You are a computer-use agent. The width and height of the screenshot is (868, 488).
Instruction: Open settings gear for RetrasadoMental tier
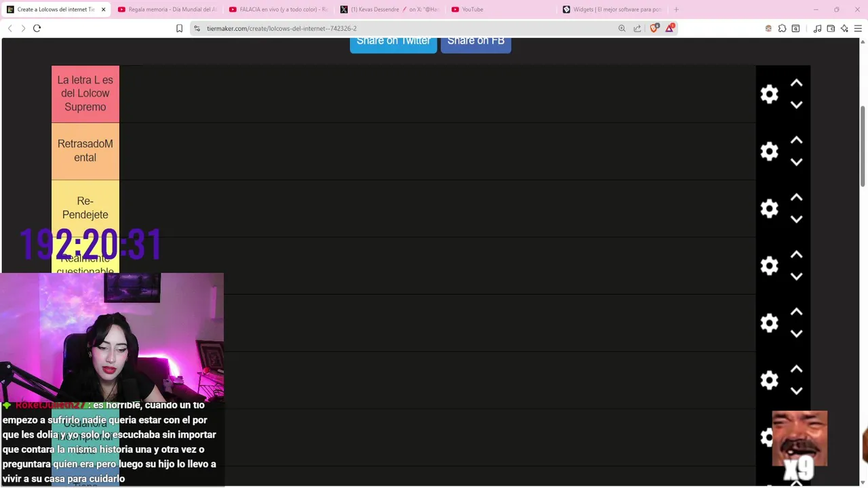[x=769, y=151]
